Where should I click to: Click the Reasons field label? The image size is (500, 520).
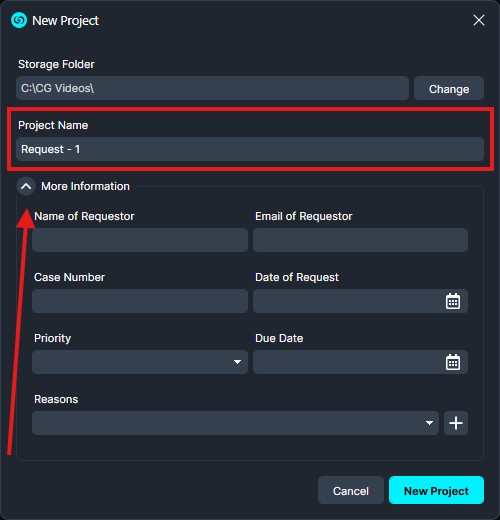click(56, 399)
